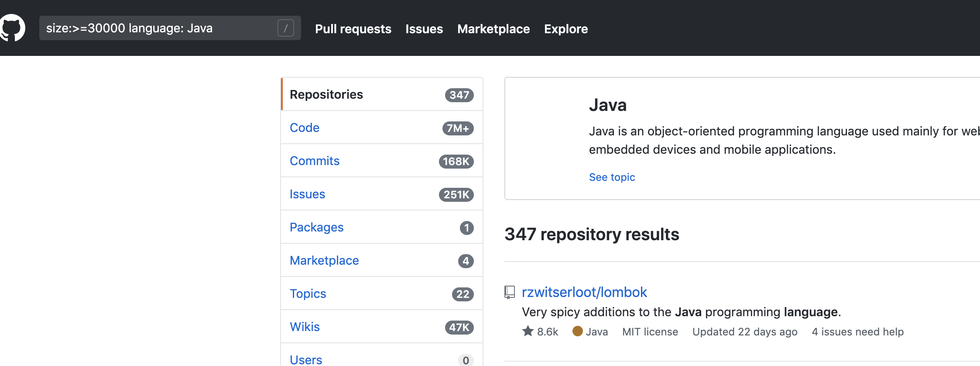This screenshot has height=366, width=980.
Task: View Packages search results
Action: pyautogui.click(x=317, y=227)
